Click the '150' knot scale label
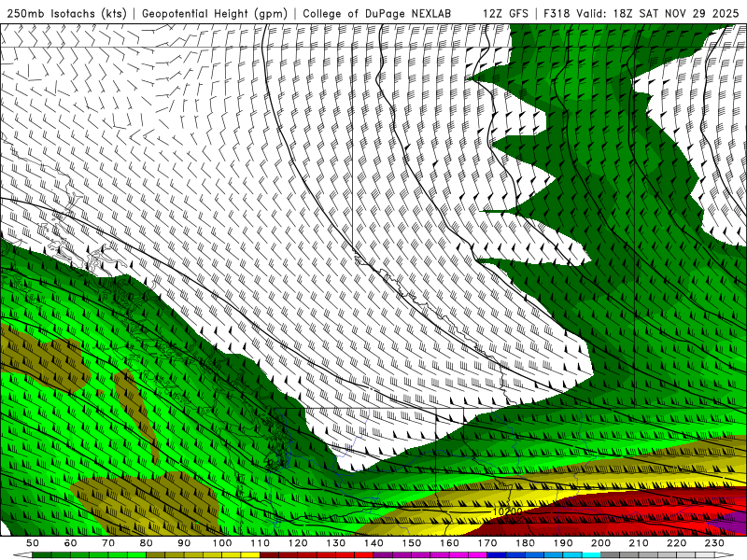 [x=411, y=543]
